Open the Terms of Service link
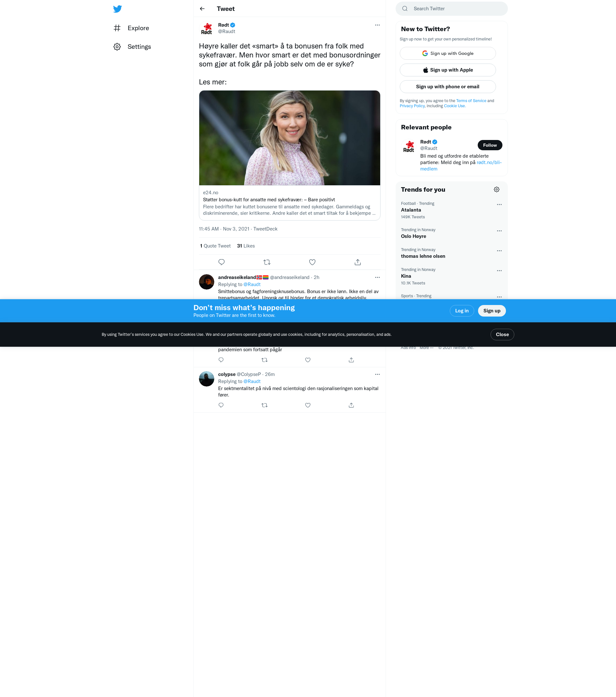Screen dimensions: 616x697 click(x=471, y=100)
